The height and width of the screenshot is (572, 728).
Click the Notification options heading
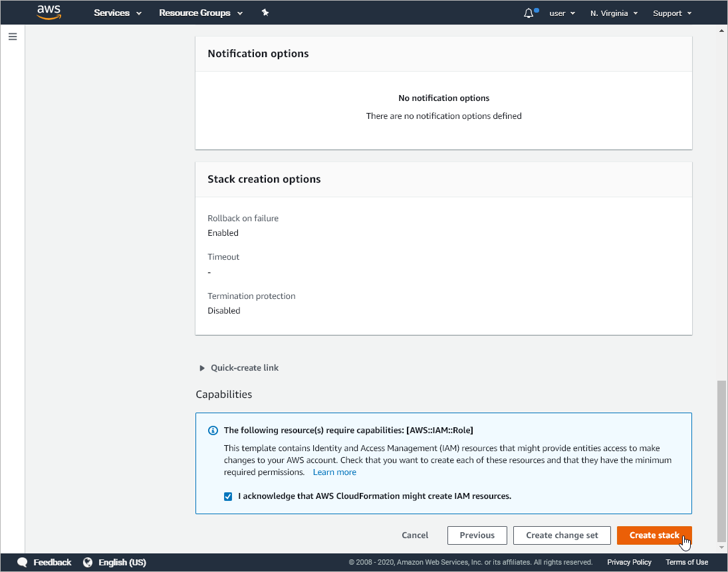coord(258,54)
